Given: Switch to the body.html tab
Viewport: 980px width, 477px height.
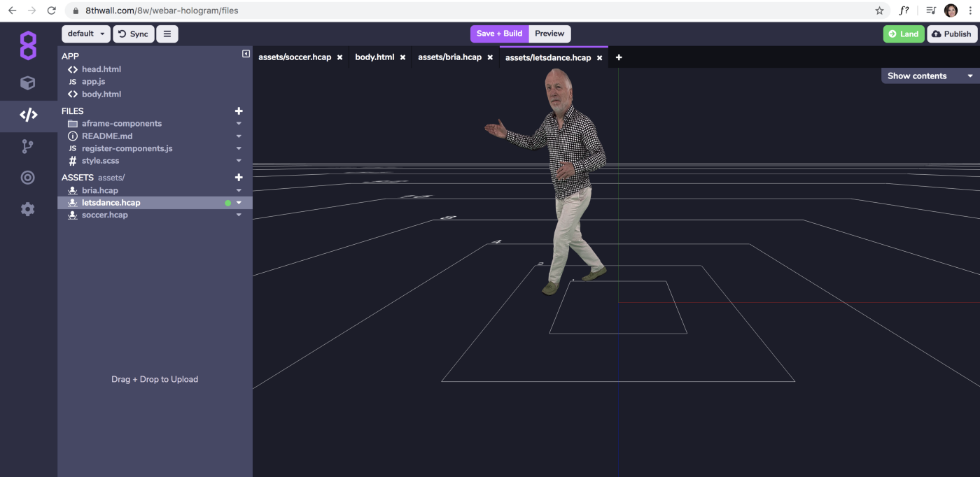Looking at the screenshot, I should coord(374,57).
